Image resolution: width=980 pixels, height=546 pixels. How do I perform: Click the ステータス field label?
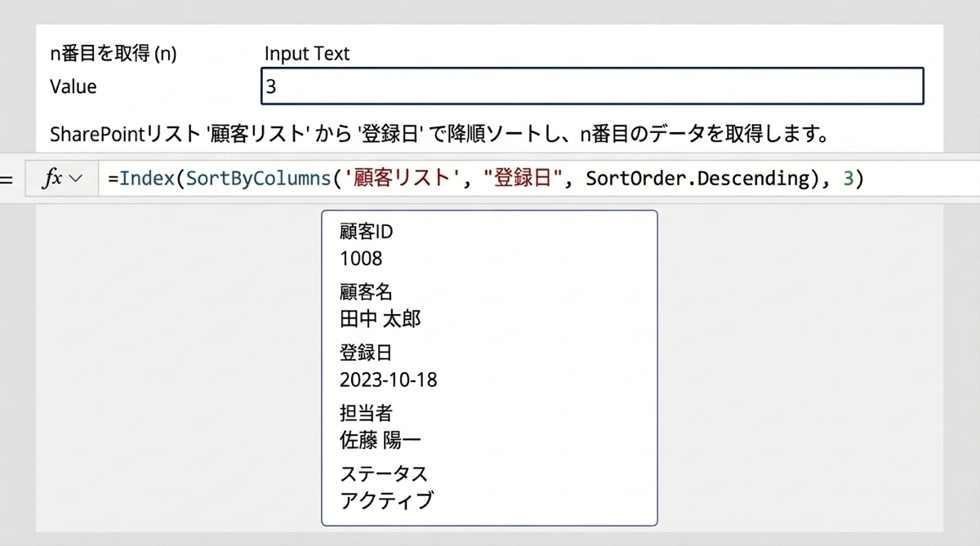(383, 473)
